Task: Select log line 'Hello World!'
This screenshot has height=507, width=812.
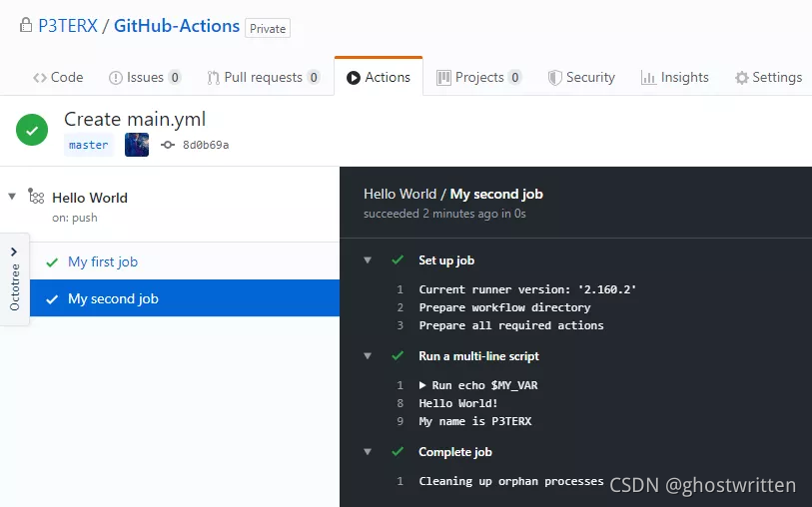Action: (x=458, y=403)
